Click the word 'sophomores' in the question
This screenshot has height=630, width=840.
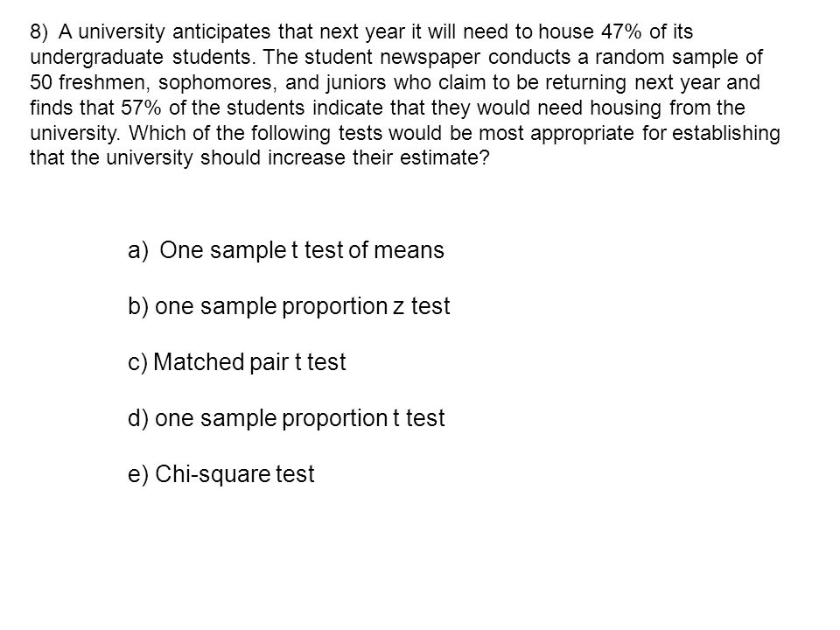[x=215, y=83]
